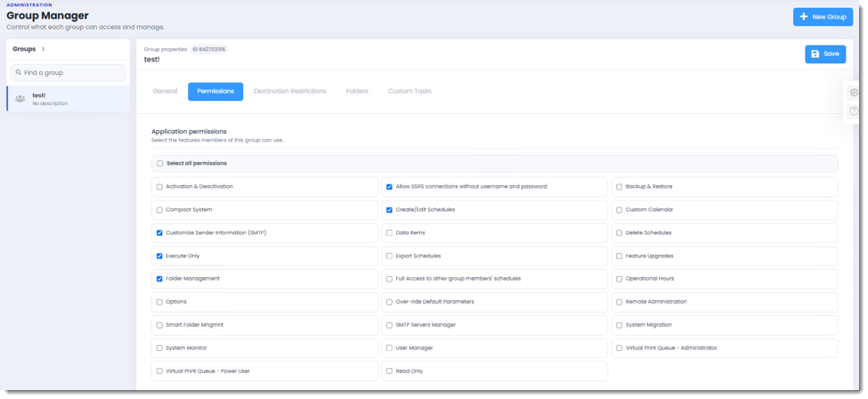The height and width of the screenshot is (399, 868).
Task: Select the Permissions tab
Action: pyautogui.click(x=215, y=92)
